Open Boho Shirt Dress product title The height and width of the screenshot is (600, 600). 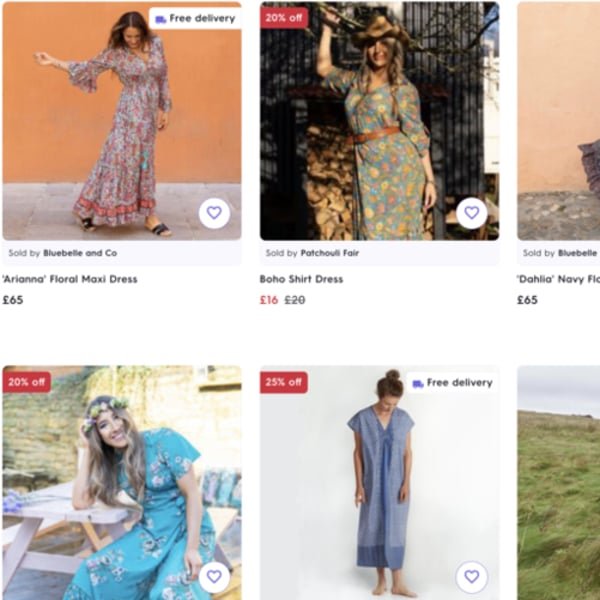click(301, 279)
